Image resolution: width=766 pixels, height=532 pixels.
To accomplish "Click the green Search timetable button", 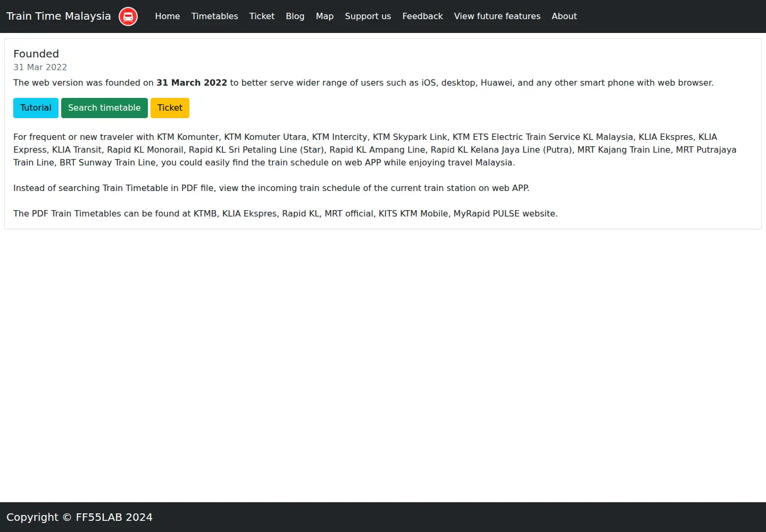I will (104, 108).
